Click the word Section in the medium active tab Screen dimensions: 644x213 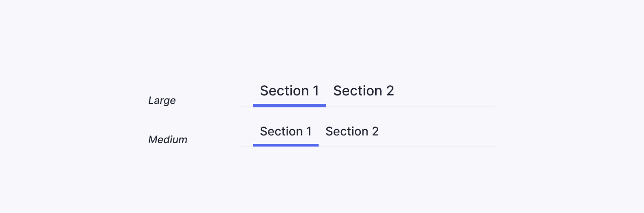[x=281, y=131]
